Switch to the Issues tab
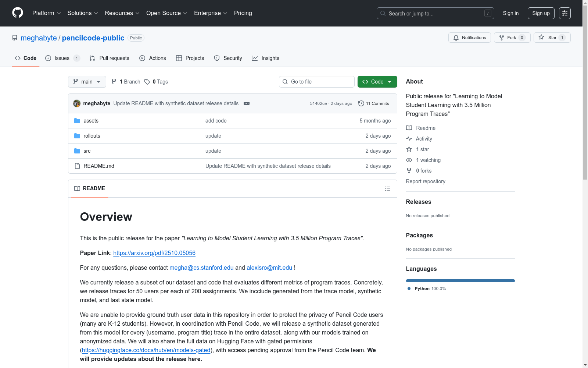The width and height of the screenshot is (588, 368). coord(62,58)
